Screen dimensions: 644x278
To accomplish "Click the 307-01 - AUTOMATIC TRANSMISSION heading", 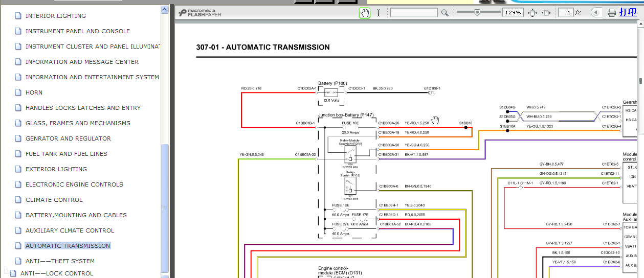I will (x=263, y=47).
